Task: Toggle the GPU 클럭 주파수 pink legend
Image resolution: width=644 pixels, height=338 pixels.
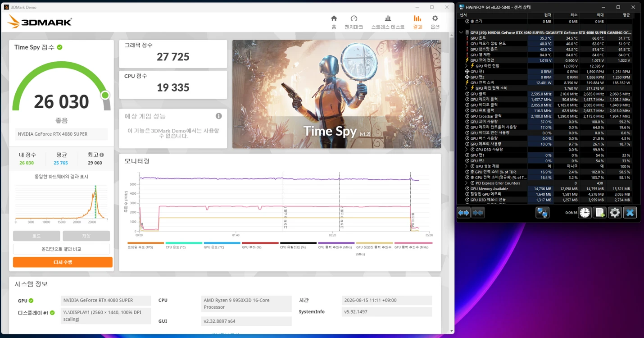Action: click(x=413, y=243)
